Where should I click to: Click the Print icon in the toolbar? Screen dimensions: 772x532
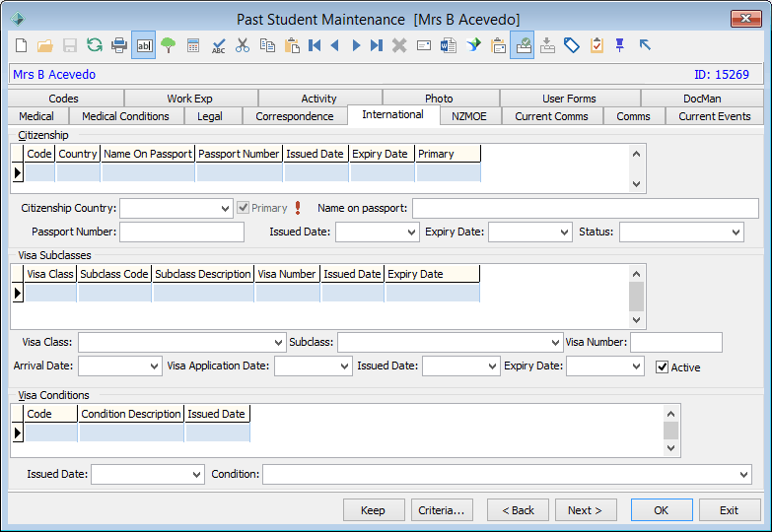[118, 45]
